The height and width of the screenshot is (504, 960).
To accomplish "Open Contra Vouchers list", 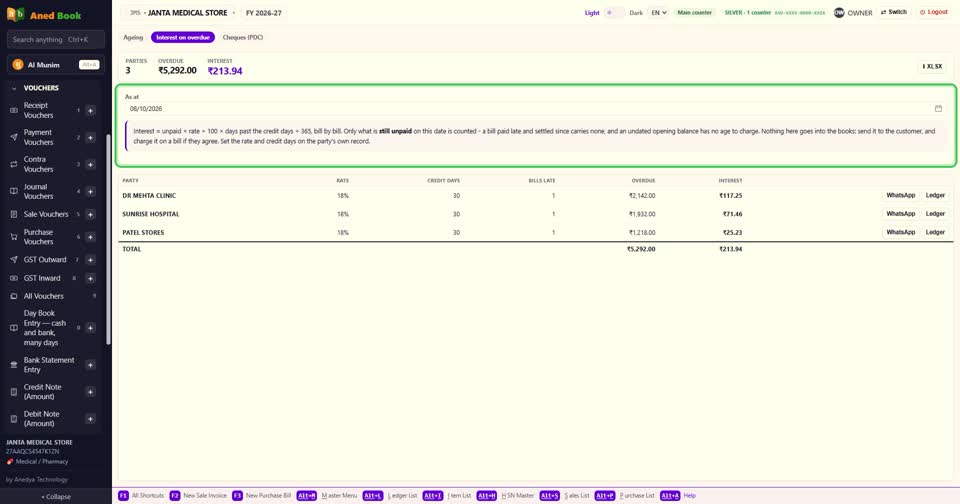I will pyautogui.click(x=38, y=164).
